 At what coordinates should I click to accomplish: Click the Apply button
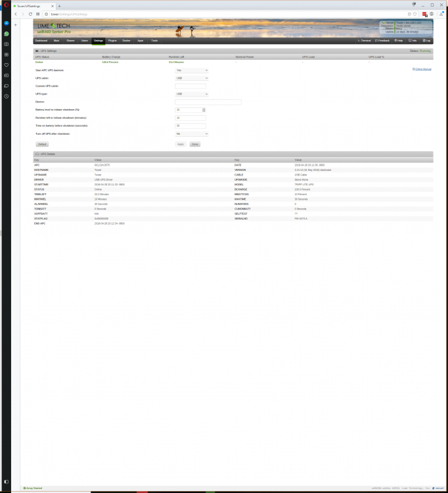tap(181, 145)
